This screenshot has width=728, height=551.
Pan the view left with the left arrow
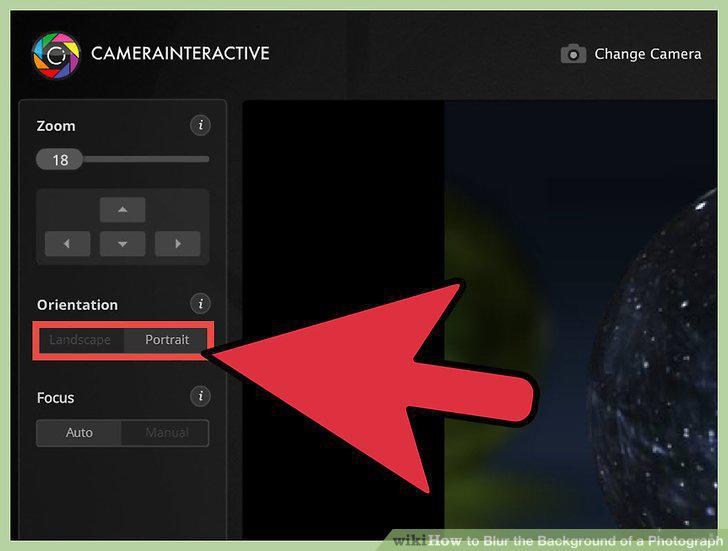[x=68, y=244]
